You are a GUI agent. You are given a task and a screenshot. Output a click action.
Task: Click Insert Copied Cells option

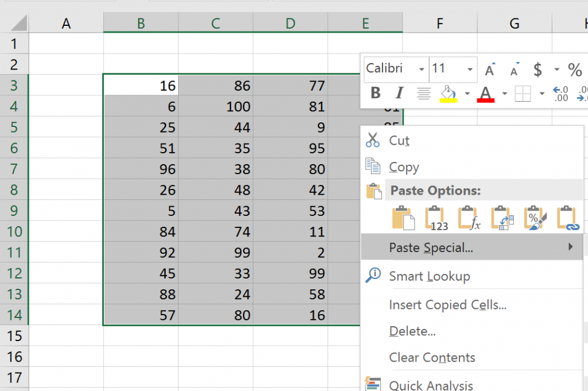tap(447, 305)
